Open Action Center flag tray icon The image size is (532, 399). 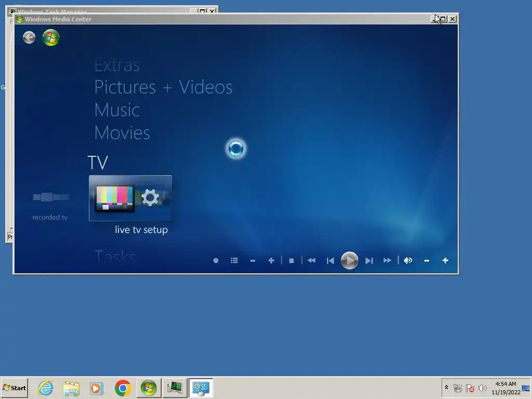click(x=470, y=388)
